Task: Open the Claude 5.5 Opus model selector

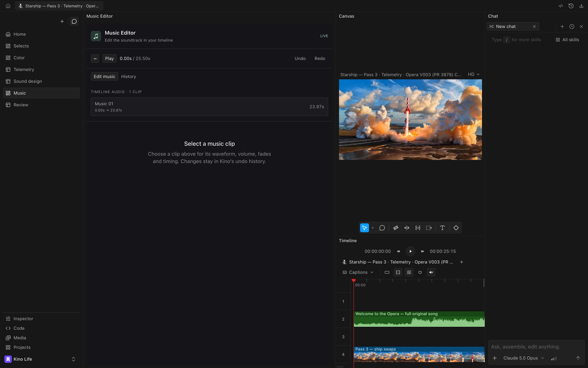Action: click(524, 358)
